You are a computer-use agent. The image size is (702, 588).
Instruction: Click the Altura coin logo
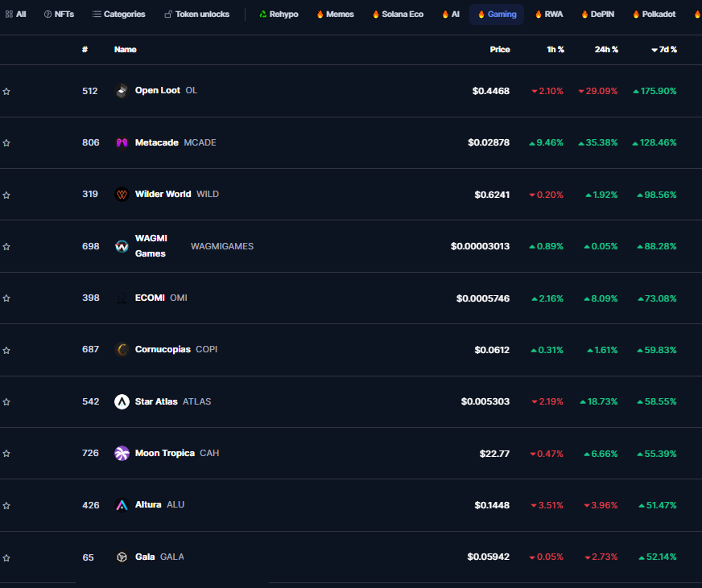122,505
